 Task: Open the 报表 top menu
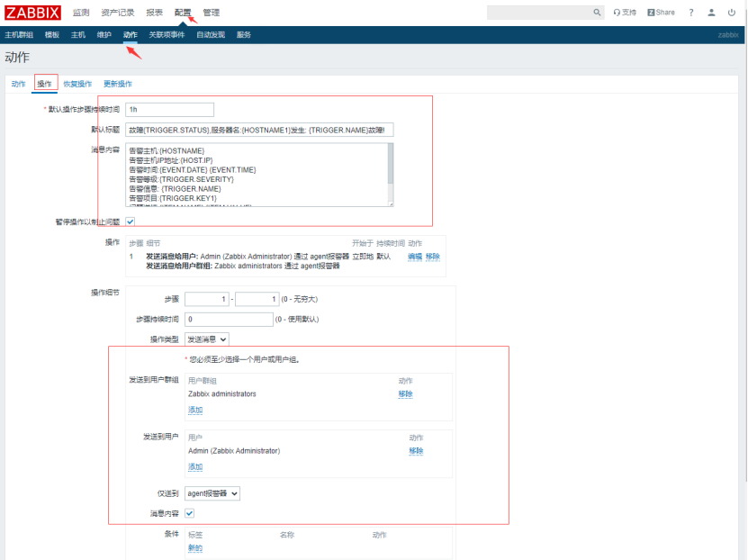point(154,13)
